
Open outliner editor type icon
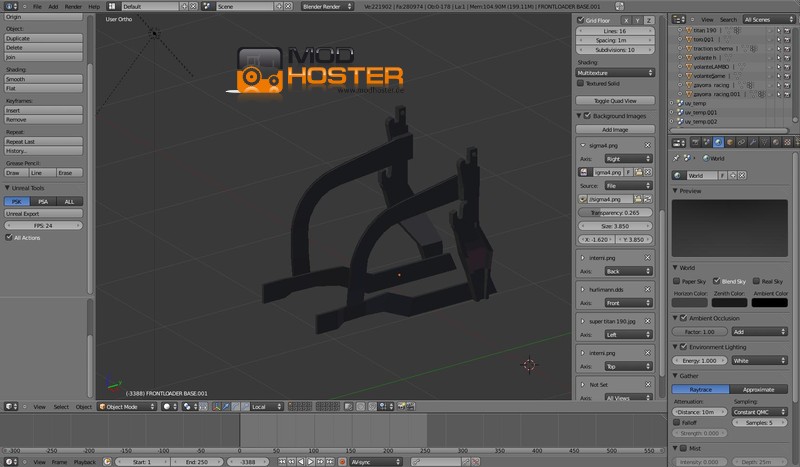[x=677, y=19]
